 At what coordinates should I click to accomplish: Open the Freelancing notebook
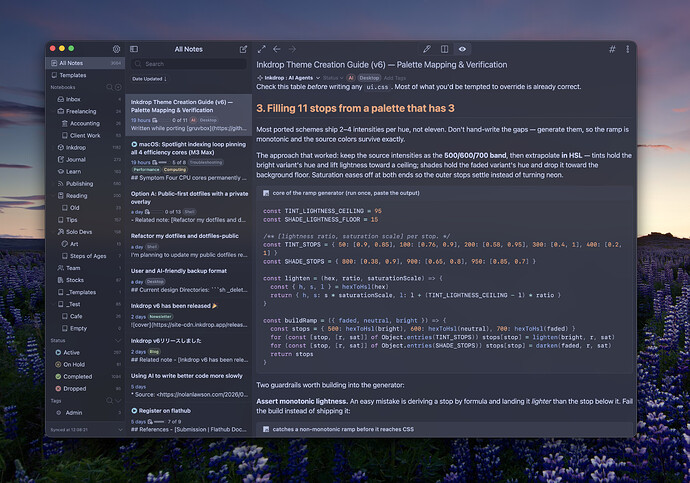coord(85,111)
